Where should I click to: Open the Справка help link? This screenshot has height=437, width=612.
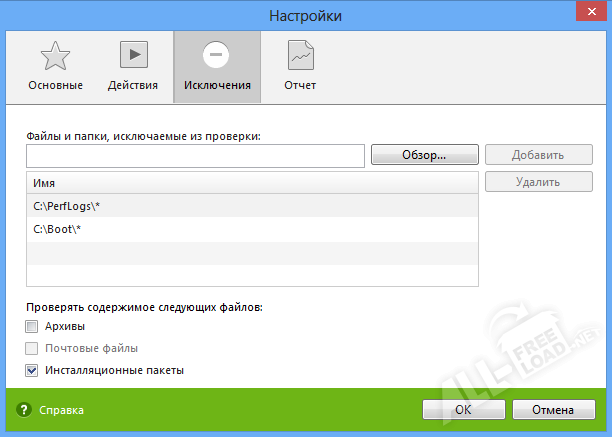coord(61,410)
